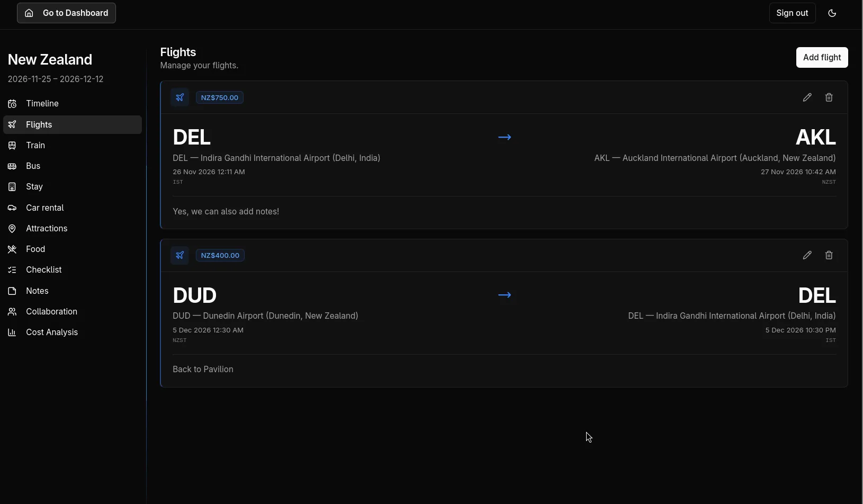Screen dimensions: 863x504
Task: Go to Train bookings
Action: (35, 146)
